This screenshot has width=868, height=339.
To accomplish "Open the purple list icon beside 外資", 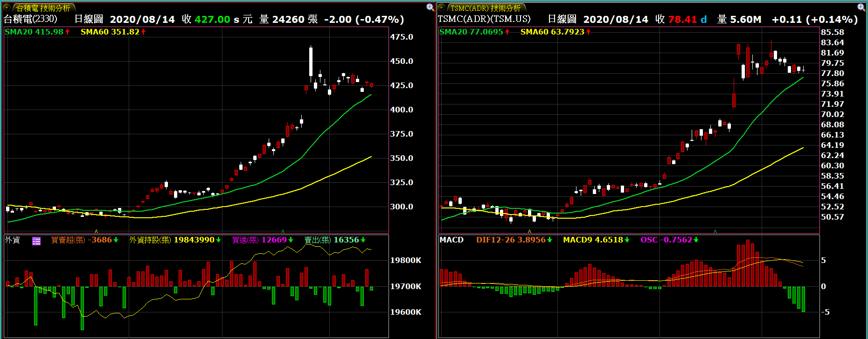I will point(36,241).
